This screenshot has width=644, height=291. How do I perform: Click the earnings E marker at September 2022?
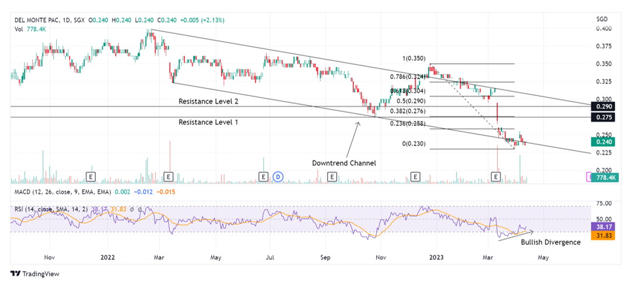(332, 177)
